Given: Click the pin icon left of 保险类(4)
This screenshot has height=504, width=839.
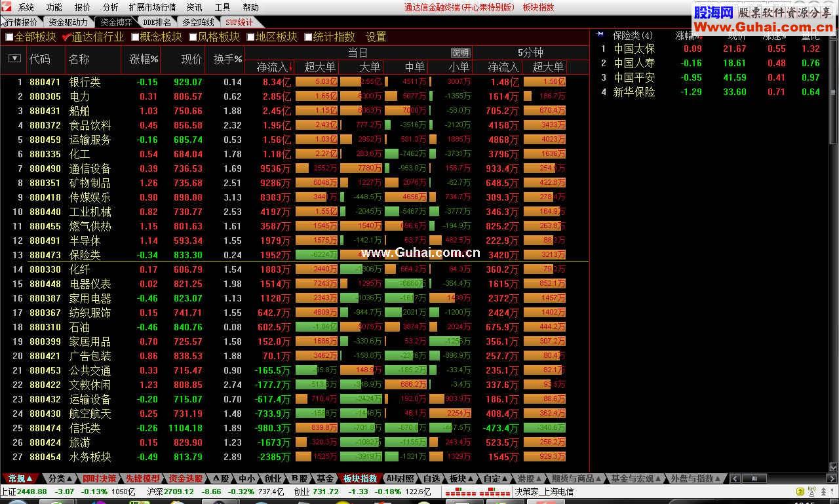Looking at the screenshot, I should click(x=600, y=34).
